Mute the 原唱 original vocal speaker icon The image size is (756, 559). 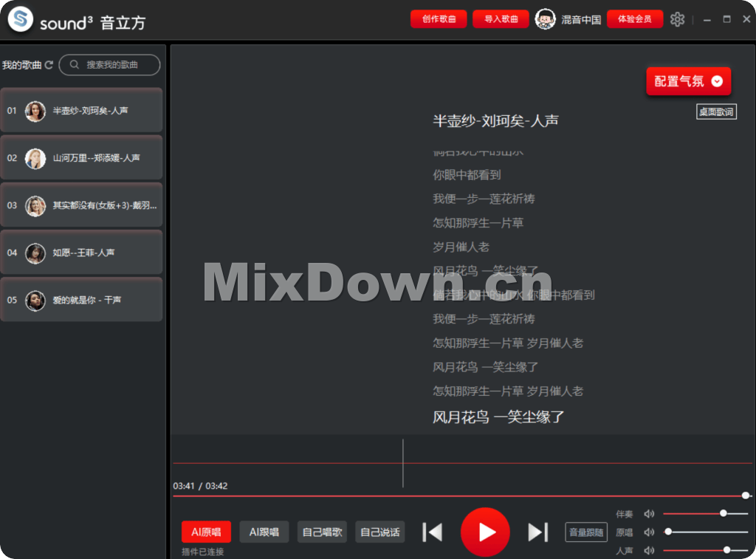click(x=649, y=532)
